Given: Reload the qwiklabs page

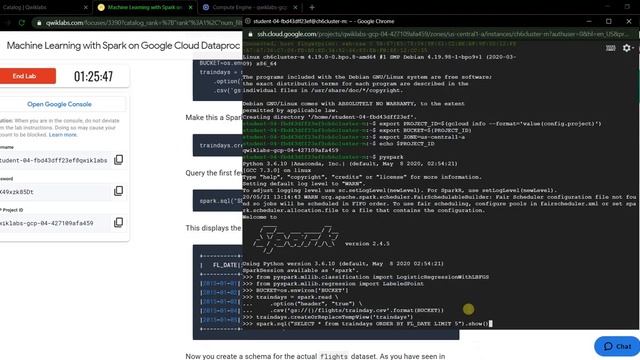Looking at the screenshot, I should point(21,23).
